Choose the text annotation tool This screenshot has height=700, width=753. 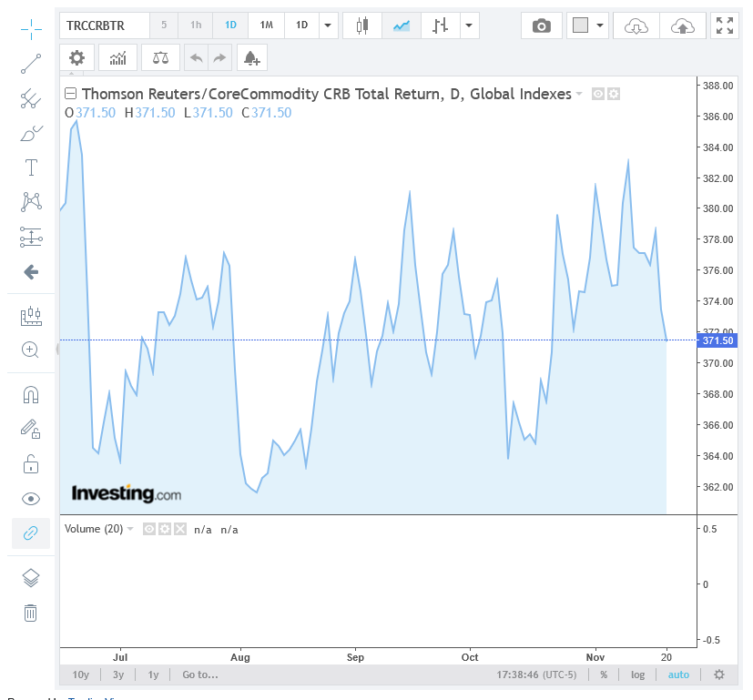point(31,167)
